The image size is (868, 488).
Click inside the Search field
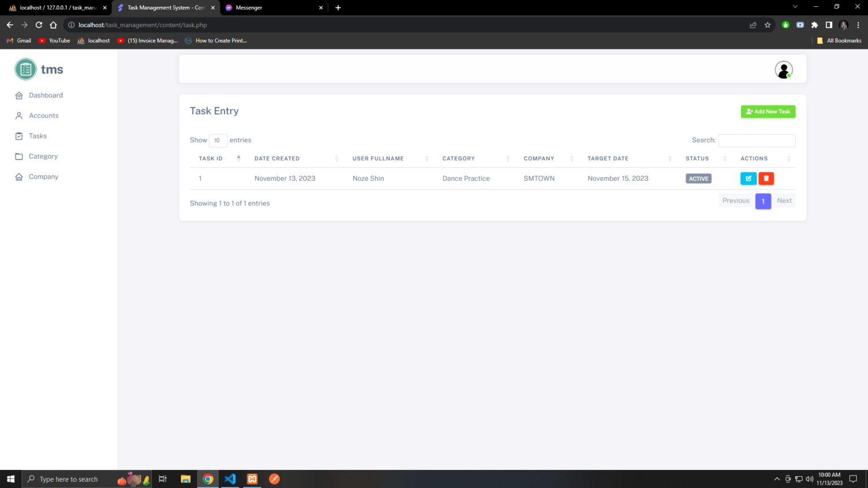[757, 140]
